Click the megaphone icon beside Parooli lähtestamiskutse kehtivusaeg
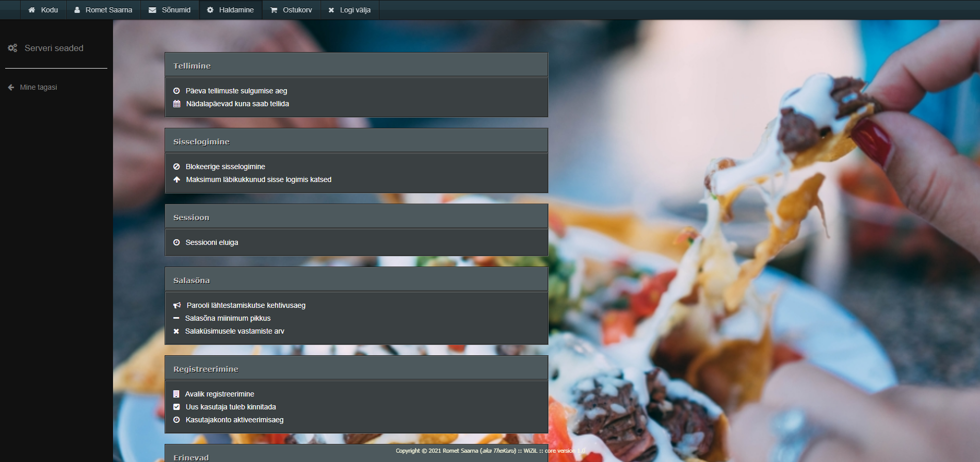Viewport: 980px width, 462px height. click(177, 305)
